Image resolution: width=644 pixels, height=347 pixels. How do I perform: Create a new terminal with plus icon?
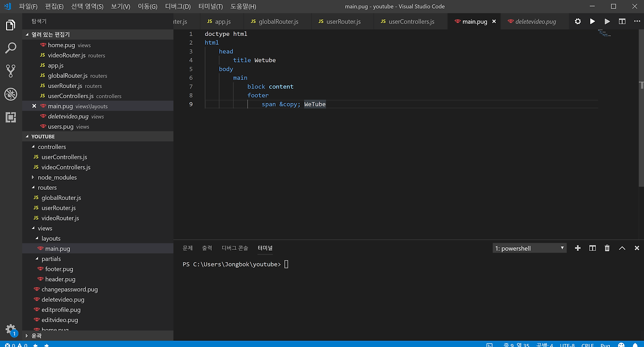578,248
